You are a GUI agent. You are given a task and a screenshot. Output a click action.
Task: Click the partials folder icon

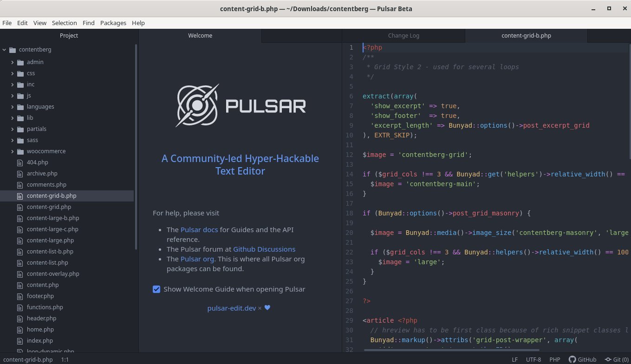(20, 129)
